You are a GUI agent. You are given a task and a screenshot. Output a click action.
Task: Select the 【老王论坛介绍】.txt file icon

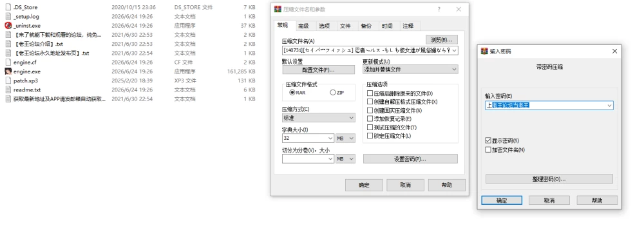8,44
